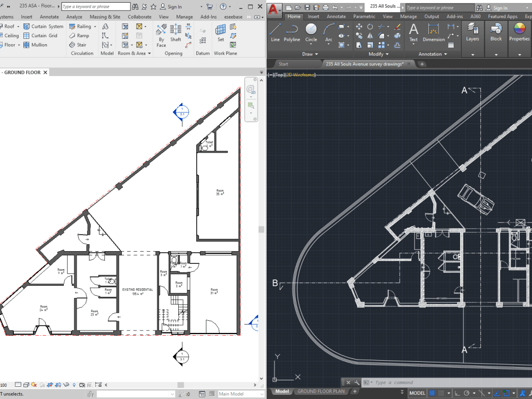Add a new layout tab next to GROUND FLOOR PLAN
Screen dimensions: 532x399
pos(354,391)
